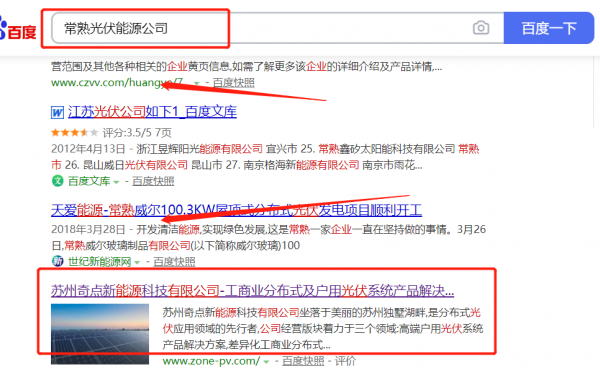Click the search box with 常熟光伏能源公司
This screenshot has width=600, height=375.
[260, 28]
